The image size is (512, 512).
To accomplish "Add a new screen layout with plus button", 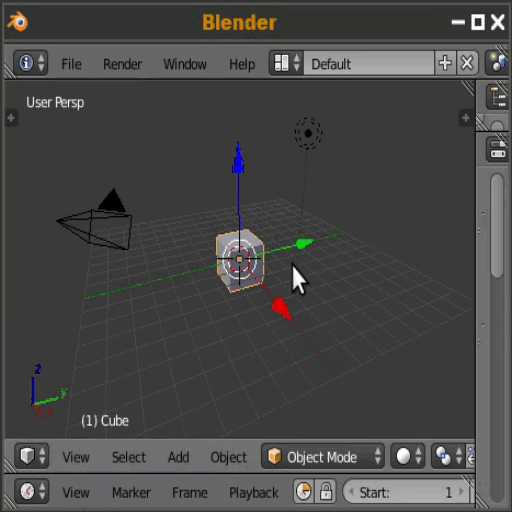I will click(445, 63).
